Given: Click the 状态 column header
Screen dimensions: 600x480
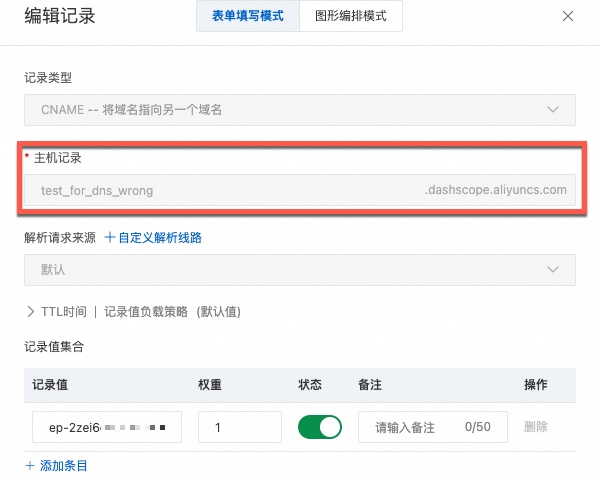Looking at the screenshot, I should tap(310, 385).
